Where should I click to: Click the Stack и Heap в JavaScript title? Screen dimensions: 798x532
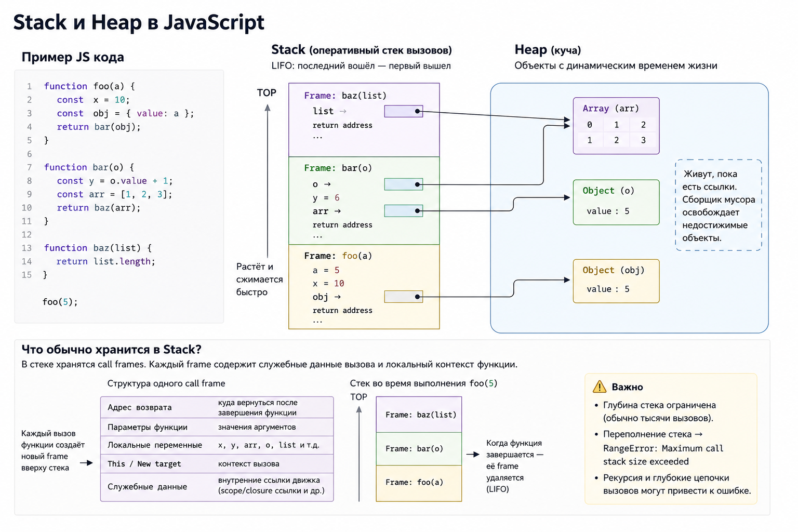(x=139, y=22)
